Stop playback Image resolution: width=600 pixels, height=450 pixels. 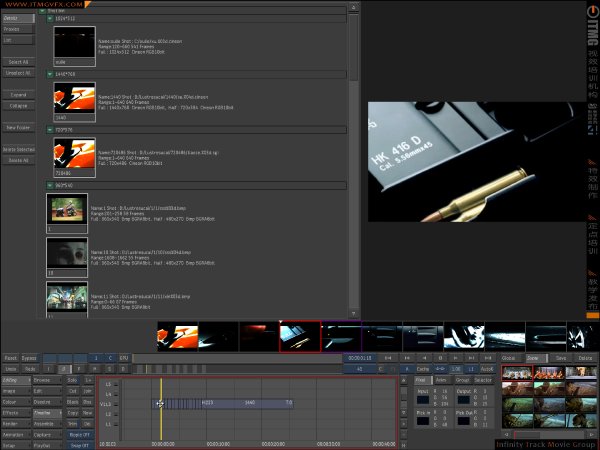pyautogui.click(x=440, y=358)
